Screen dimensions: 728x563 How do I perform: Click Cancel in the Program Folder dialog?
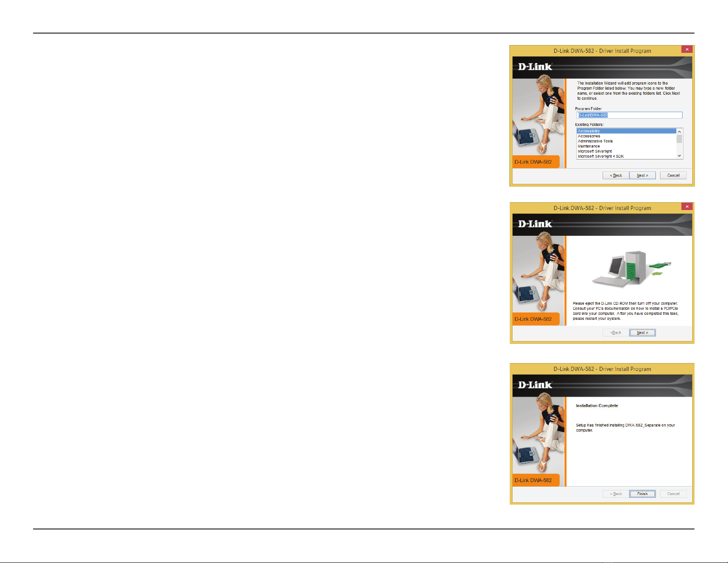[x=673, y=176]
